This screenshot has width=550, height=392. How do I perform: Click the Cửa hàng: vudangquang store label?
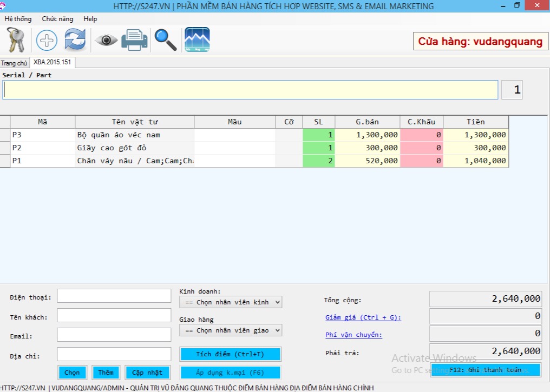tap(481, 41)
